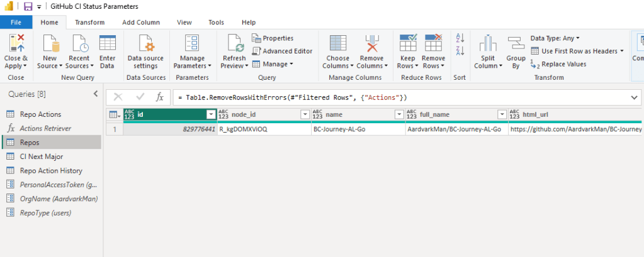Screen dimensions: 644x257
Task: Open the Add Column tab
Action: click(140, 22)
